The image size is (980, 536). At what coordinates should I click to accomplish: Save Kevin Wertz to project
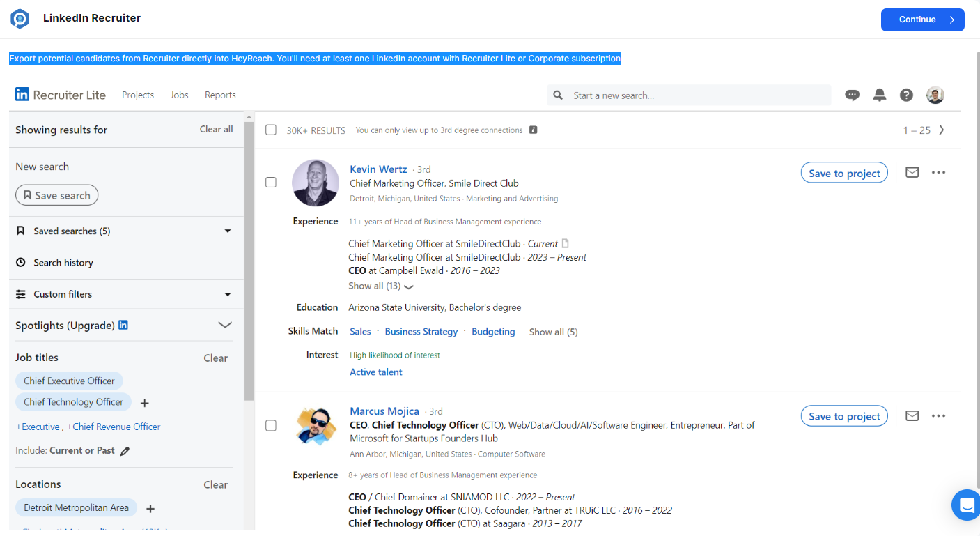[x=844, y=173]
